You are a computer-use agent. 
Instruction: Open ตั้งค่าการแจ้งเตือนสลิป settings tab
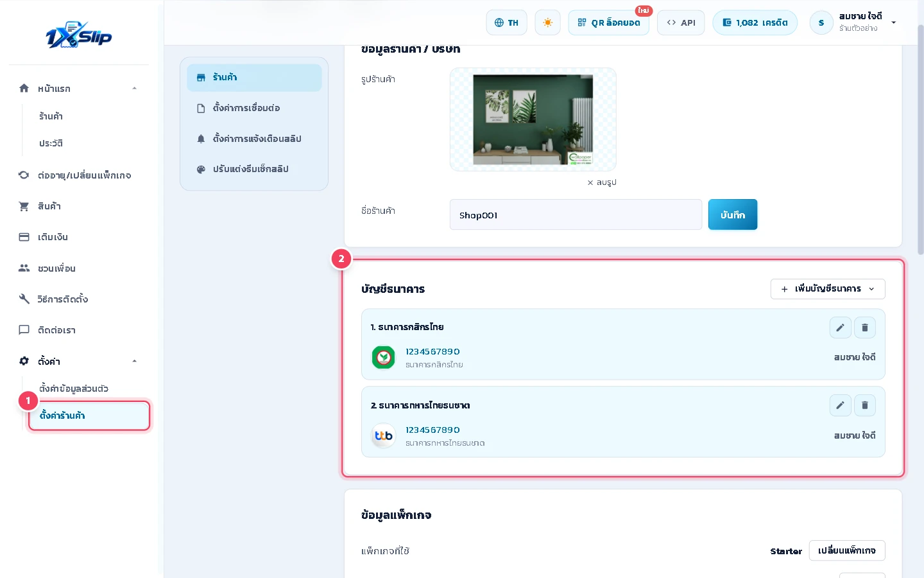point(254,139)
